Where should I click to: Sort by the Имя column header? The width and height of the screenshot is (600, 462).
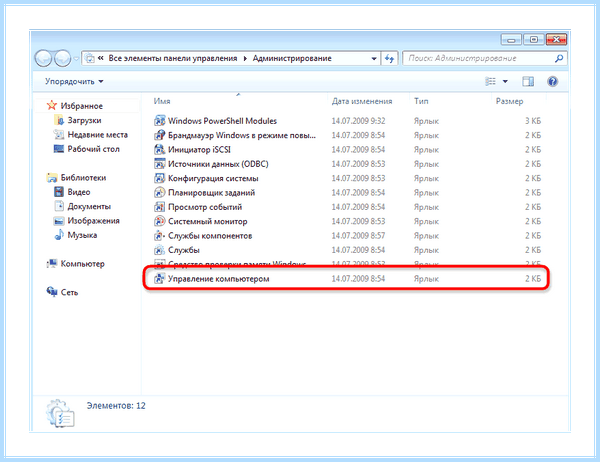(162, 101)
